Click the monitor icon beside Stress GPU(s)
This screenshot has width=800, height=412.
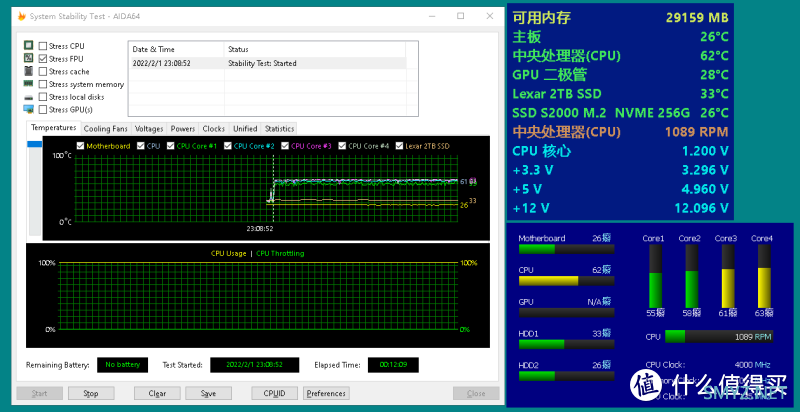(28, 110)
